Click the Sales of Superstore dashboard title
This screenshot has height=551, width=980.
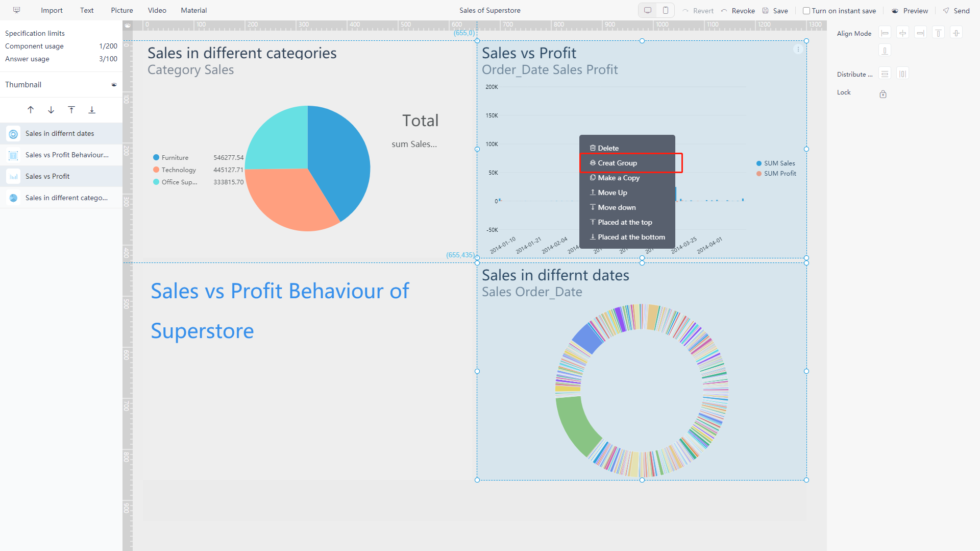click(x=489, y=10)
